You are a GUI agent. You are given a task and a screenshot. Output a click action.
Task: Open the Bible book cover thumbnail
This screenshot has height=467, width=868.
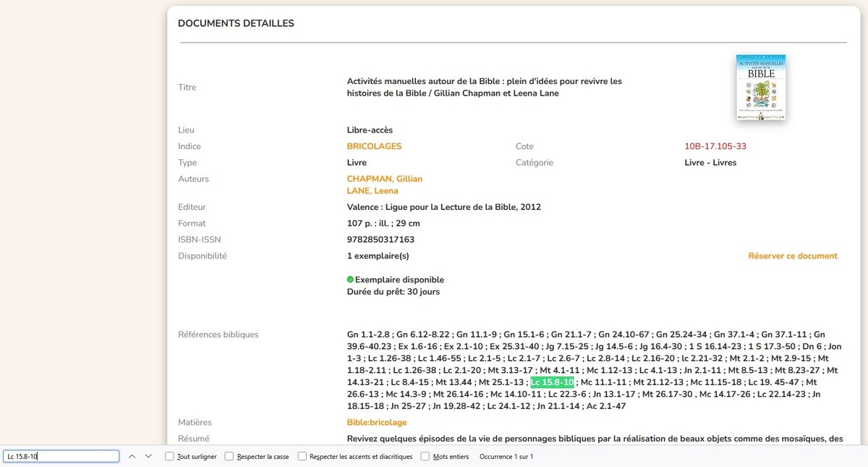[x=760, y=88]
